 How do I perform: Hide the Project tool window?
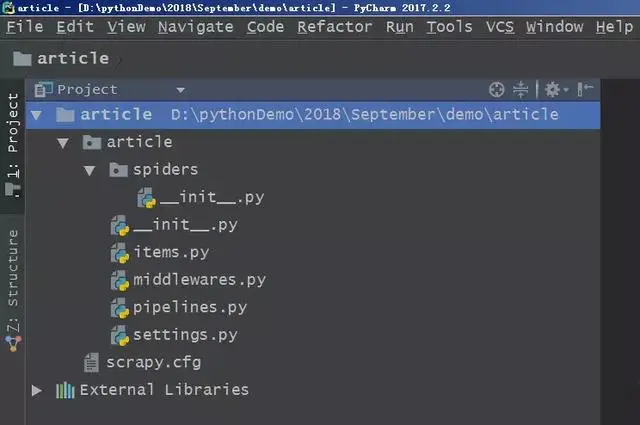[x=584, y=89]
